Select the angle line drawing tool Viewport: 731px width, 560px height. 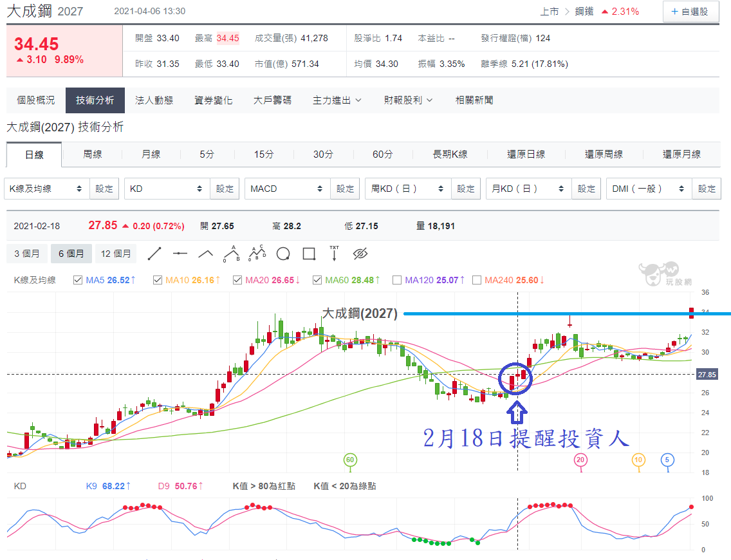(x=206, y=254)
